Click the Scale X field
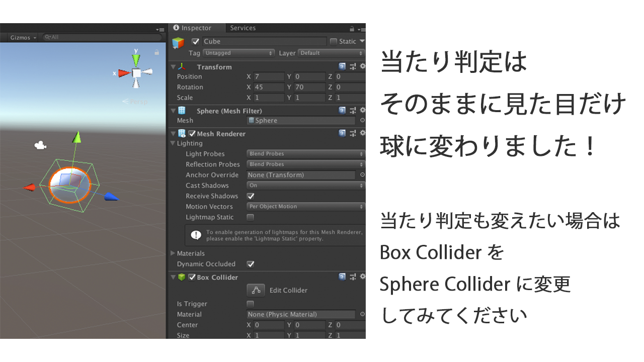 coord(269,98)
